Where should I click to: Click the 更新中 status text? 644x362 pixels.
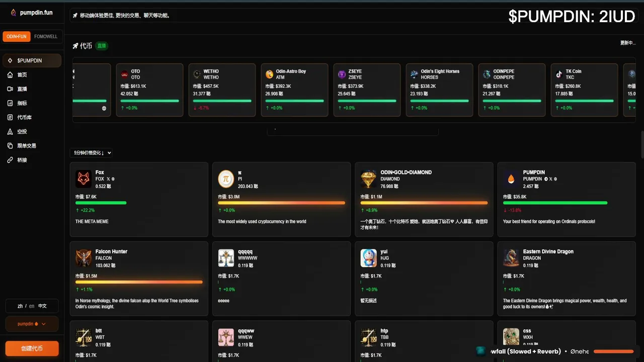pyautogui.click(x=628, y=43)
